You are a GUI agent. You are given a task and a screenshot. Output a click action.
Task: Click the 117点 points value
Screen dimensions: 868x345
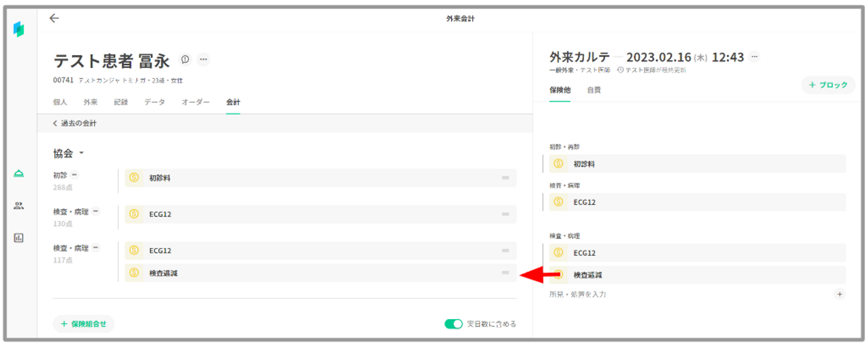pos(63,260)
